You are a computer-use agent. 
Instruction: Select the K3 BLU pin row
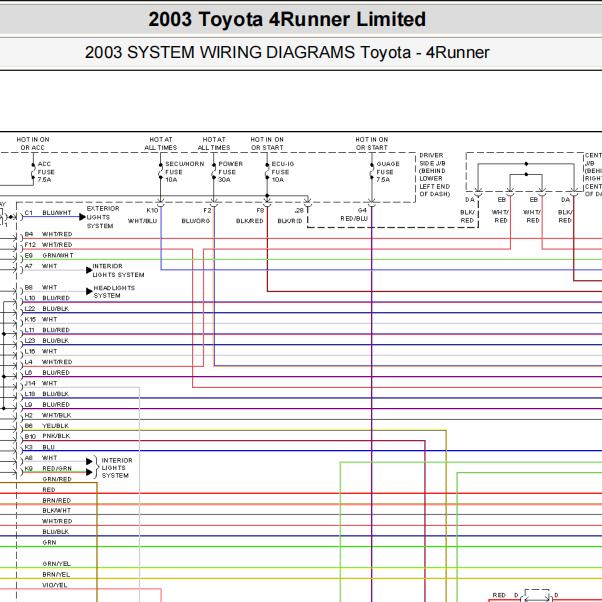coord(40,447)
